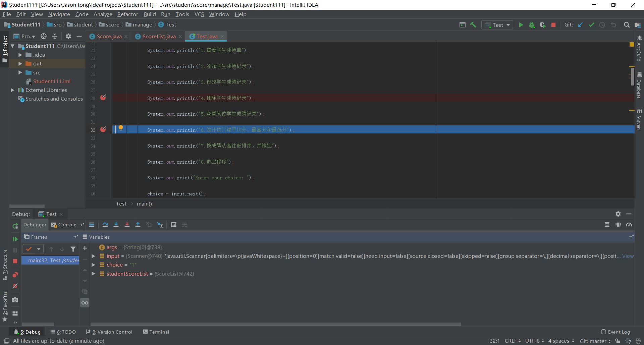644x345 pixels.
Task: Run with coverage icon in toolbar
Action: coord(542,25)
